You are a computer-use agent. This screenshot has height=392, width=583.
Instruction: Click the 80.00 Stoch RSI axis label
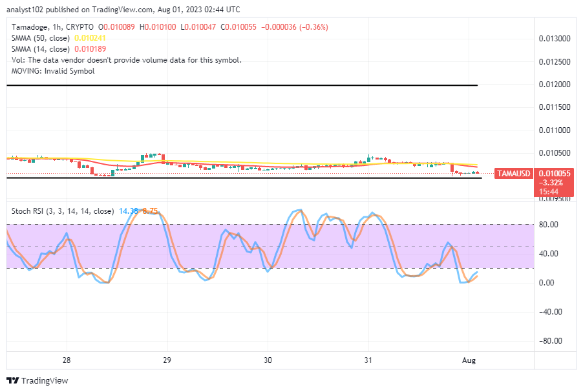click(x=549, y=225)
